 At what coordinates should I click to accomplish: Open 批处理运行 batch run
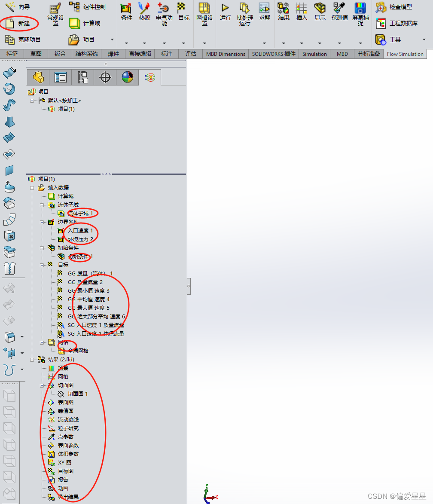click(244, 14)
